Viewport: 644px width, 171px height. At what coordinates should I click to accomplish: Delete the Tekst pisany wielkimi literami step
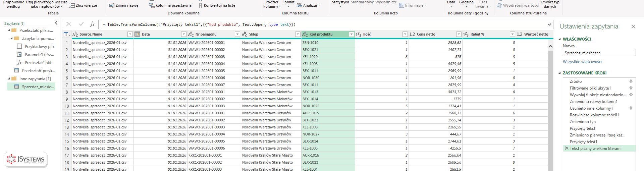click(567, 148)
